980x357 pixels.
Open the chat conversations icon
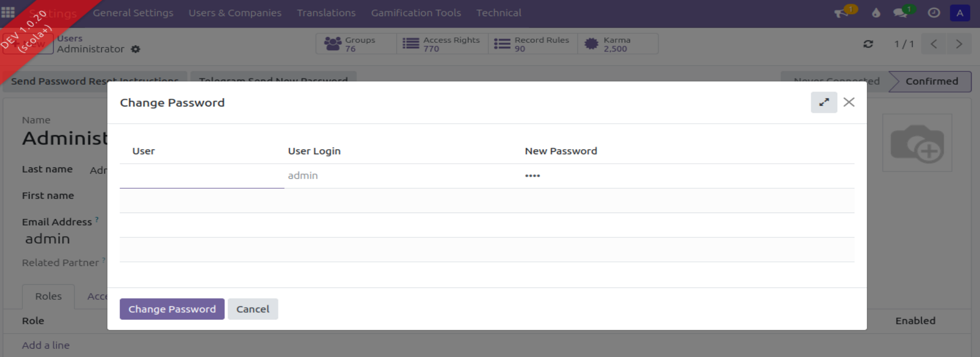901,13
